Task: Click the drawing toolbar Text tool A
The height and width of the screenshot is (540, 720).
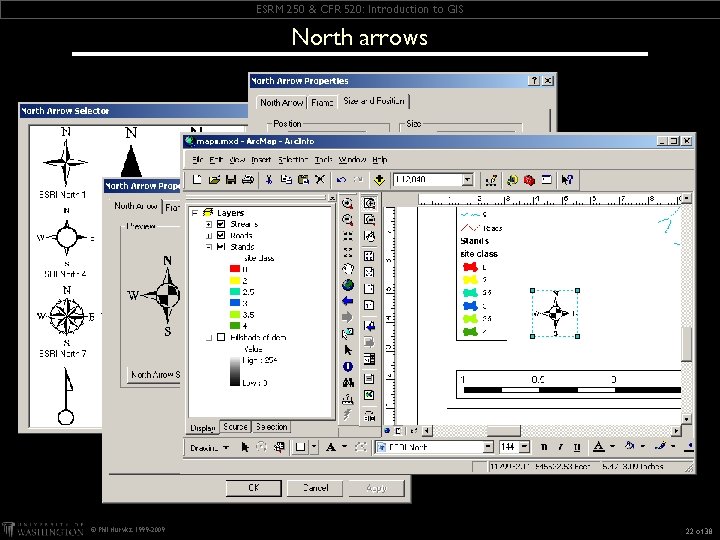Action: 330,447
